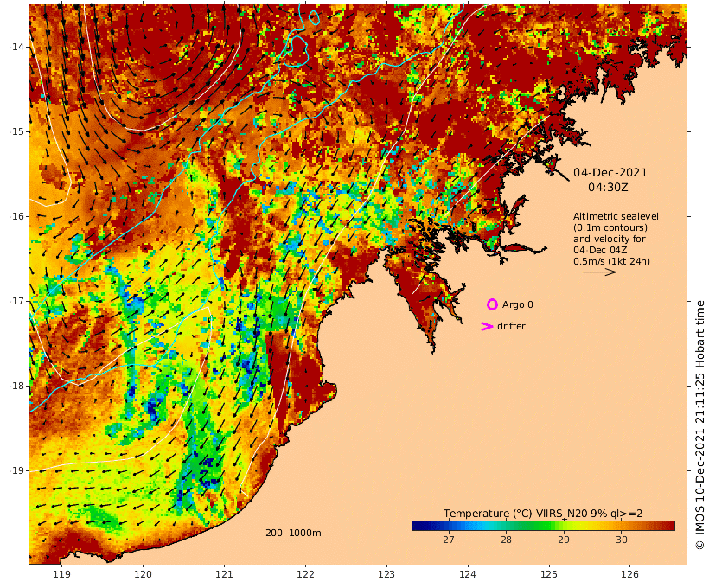
Task: Click the latitude axis label '-17'
Action: (x=17, y=301)
